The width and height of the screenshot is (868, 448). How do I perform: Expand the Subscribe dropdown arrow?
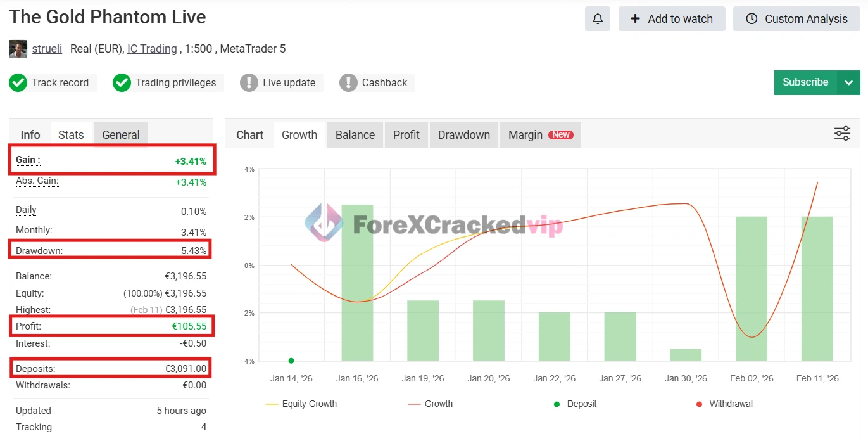click(x=848, y=82)
